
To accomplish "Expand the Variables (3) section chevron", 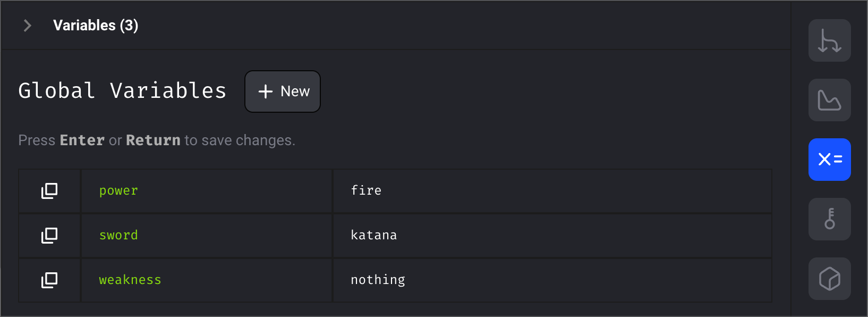I will tap(28, 26).
